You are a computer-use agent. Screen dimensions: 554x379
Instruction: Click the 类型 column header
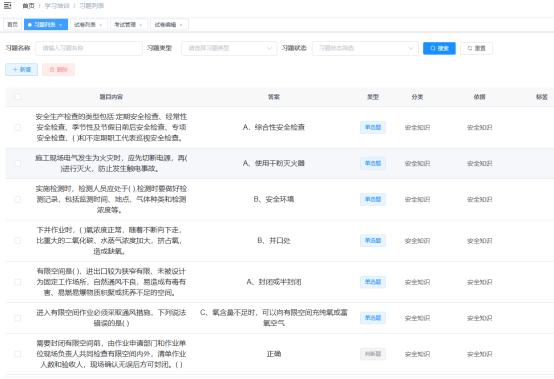373,97
